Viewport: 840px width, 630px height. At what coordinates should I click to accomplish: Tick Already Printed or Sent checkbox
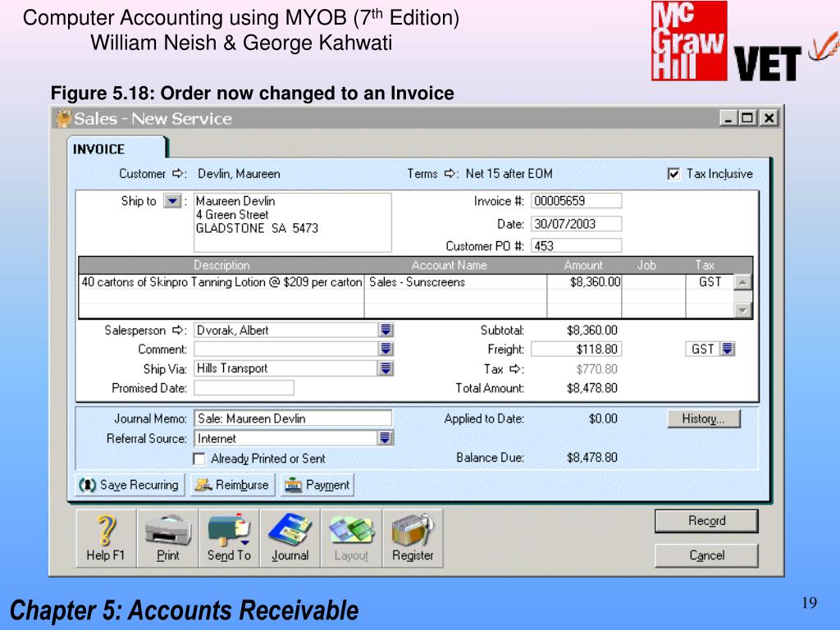[x=199, y=459]
